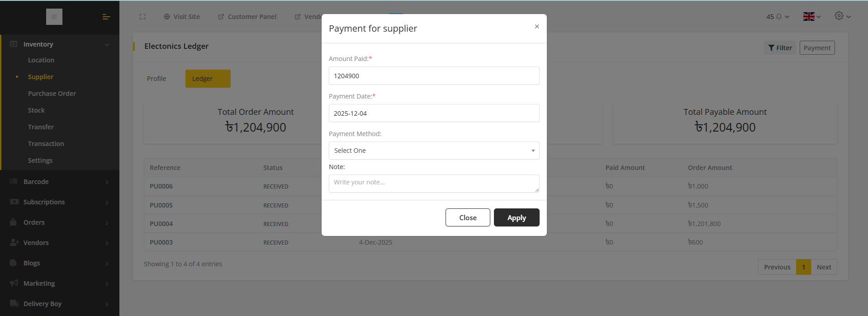Click the sidebar collapse hamburger icon

[x=106, y=17]
